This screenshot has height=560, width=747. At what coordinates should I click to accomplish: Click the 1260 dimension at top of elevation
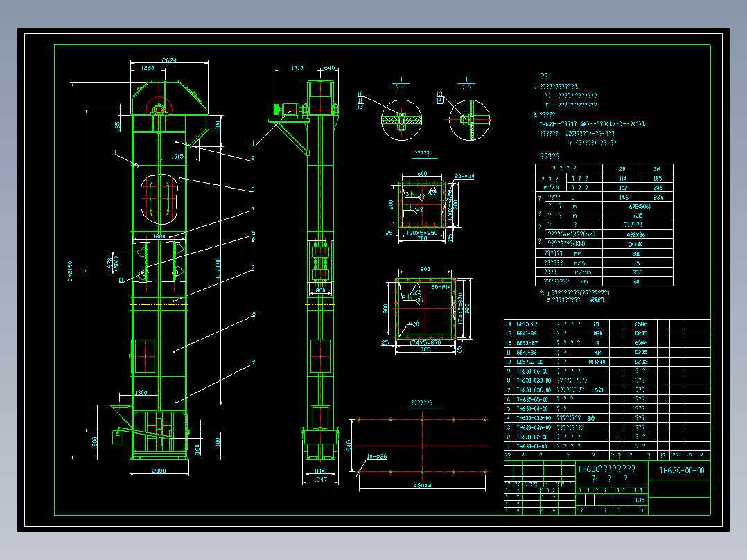[x=148, y=68]
